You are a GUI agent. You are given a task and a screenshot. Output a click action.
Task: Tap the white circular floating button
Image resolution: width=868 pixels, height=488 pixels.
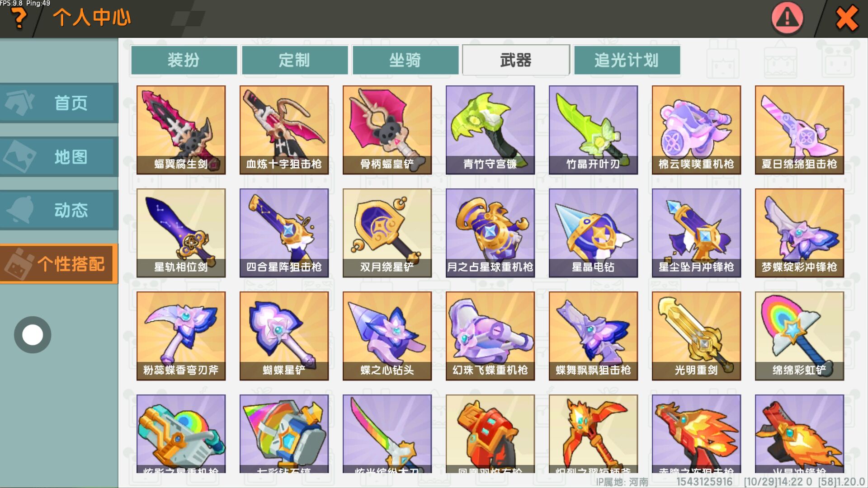point(33,335)
